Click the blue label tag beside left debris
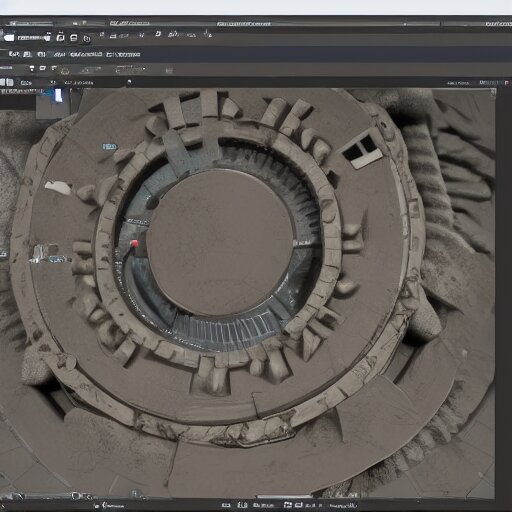512x512 pixels. coord(57,259)
